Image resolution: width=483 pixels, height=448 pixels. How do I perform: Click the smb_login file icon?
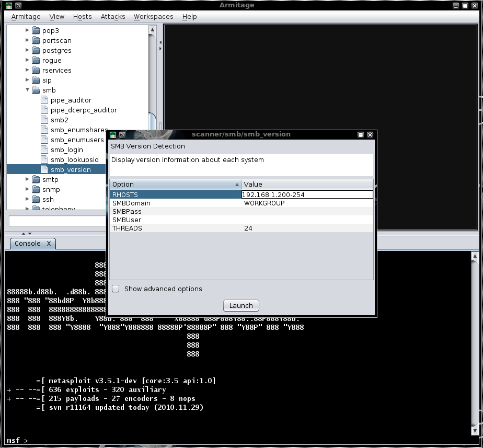(44, 150)
